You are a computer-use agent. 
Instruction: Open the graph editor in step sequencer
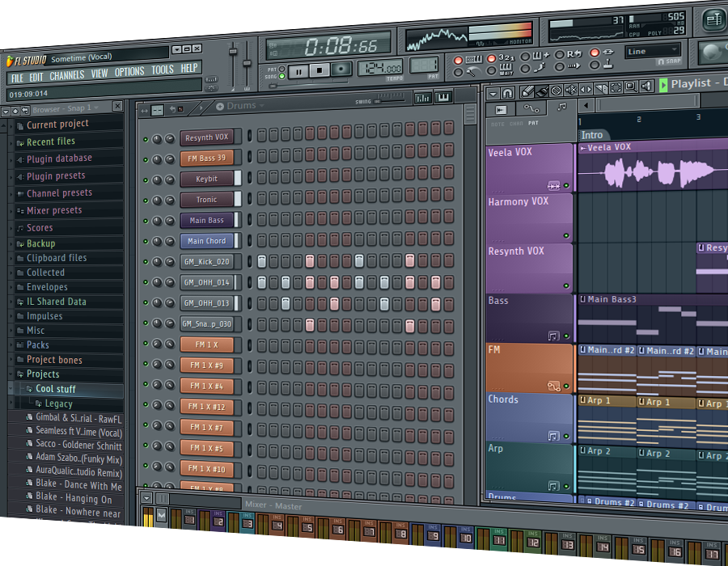tap(422, 97)
